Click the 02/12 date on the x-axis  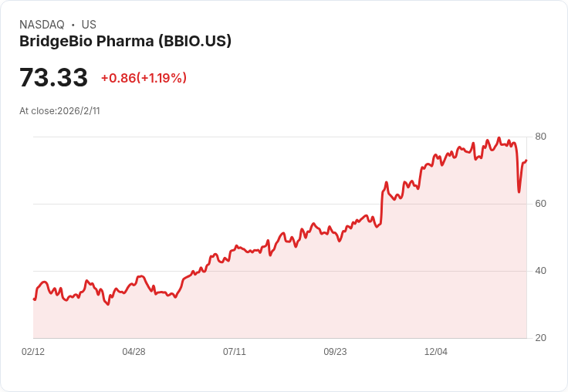pyautogui.click(x=33, y=352)
